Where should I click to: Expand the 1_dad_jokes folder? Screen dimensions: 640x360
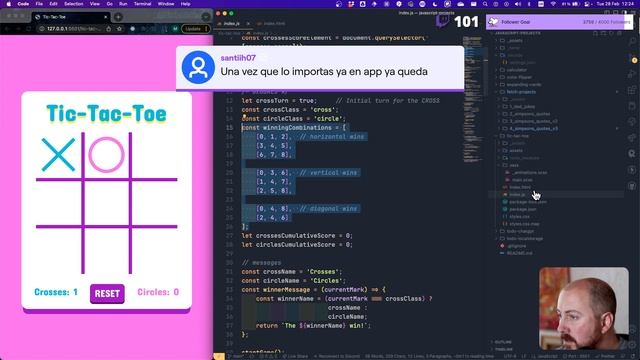pos(522,107)
